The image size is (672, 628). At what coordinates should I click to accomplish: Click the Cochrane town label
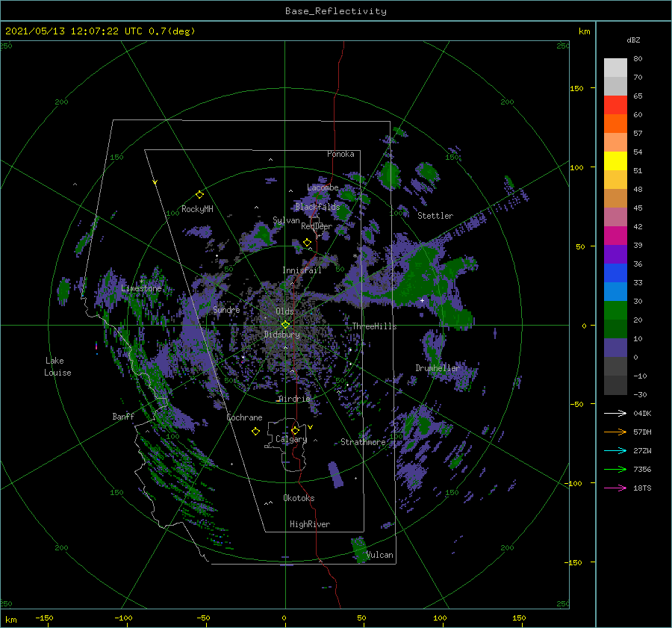pyautogui.click(x=244, y=417)
